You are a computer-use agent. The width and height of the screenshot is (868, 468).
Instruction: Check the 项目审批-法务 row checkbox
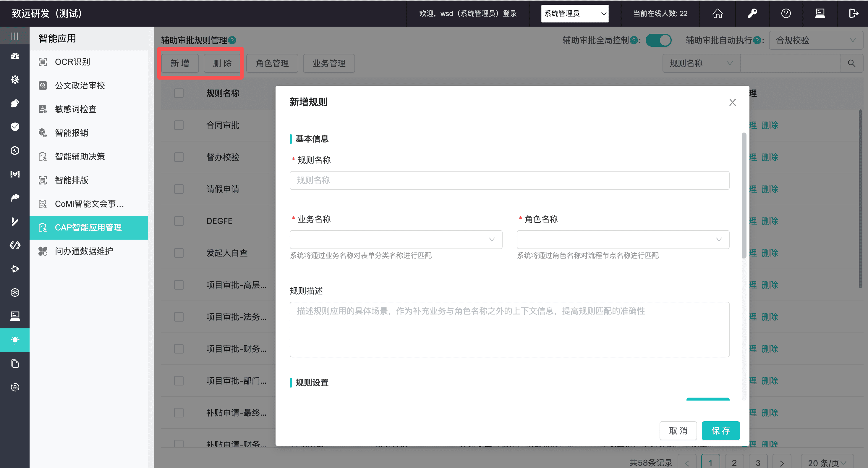[x=179, y=317]
